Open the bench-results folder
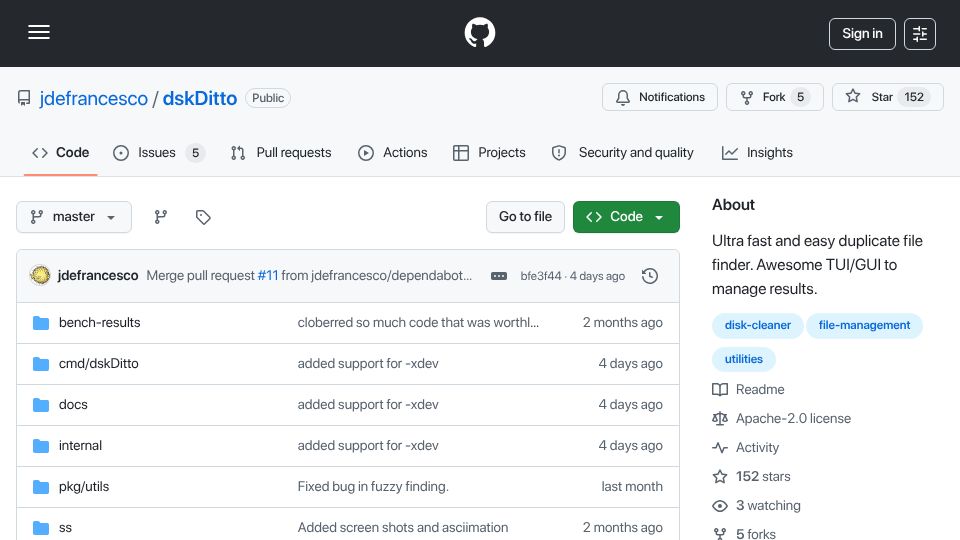 99,323
